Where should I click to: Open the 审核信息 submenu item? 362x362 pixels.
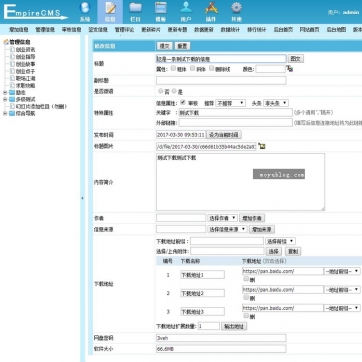pyautogui.click(x=71, y=30)
